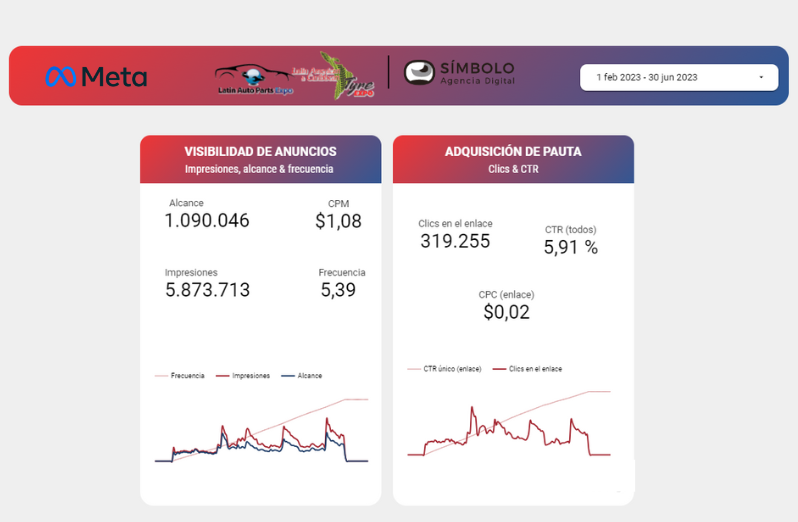
Task: Toggle the Alcance legend series
Action: click(301, 375)
